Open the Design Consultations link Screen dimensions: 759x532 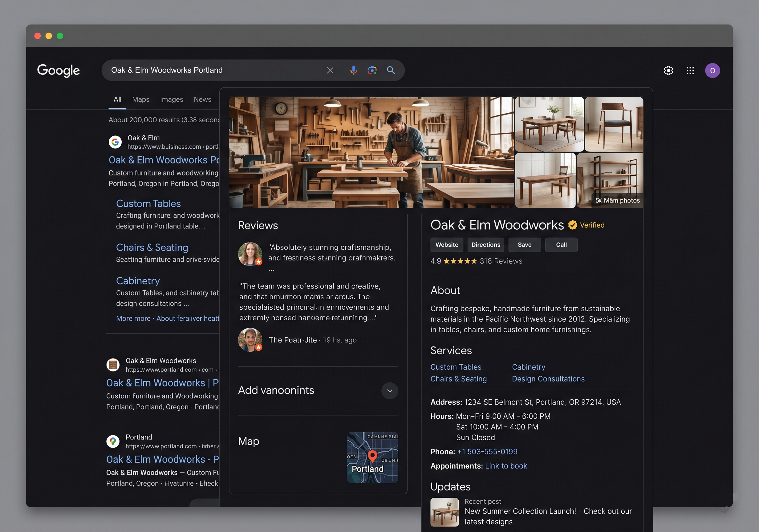tap(548, 379)
